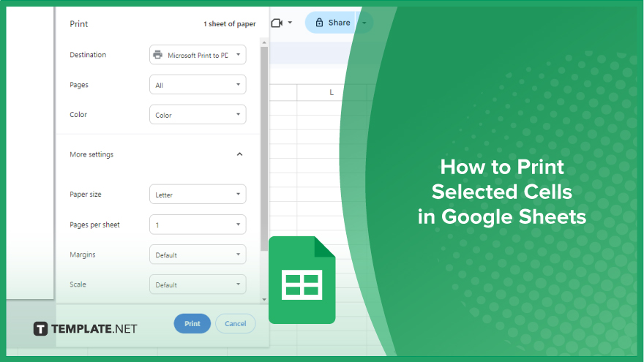The width and height of the screenshot is (644, 362).
Task: Open the Margins dropdown
Action: (198, 254)
